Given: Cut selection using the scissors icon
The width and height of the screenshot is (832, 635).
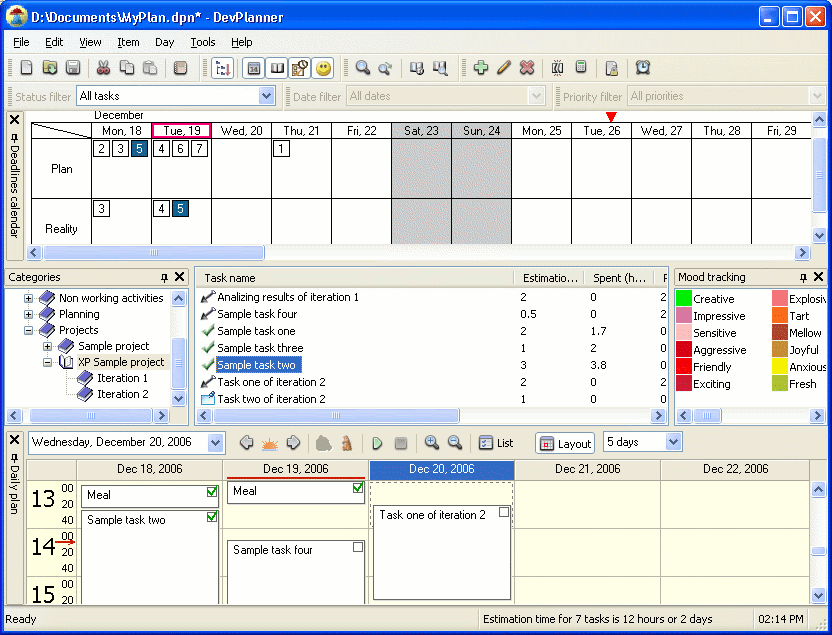Looking at the screenshot, I should [103, 68].
